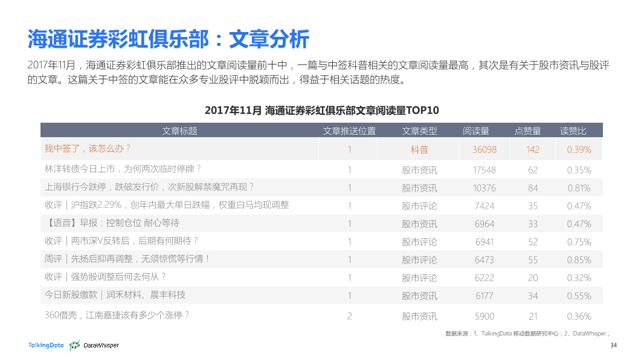Select article 周评｜先扬后抑再调整 title
The image size is (644, 362).
point(127,259)
